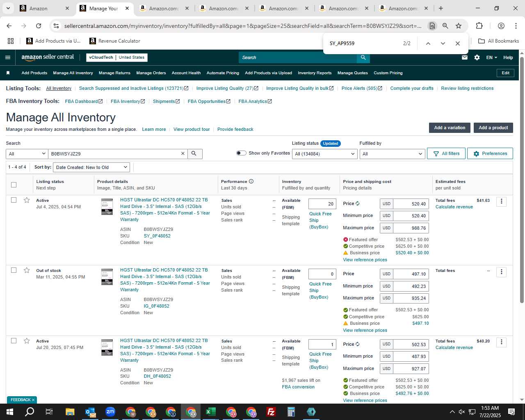The image size is (525, 420).
Task: Clear the B0BWSYJZ29 search term
Action: [183, 153]
